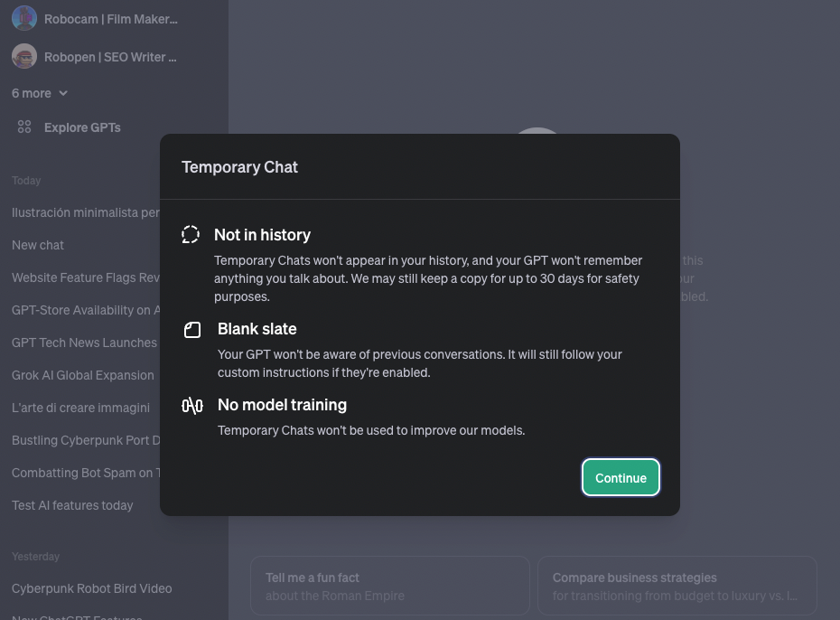Image resolution: width=840 pixels, height=620 pixels.
Task: Click the 'Blank slate' heading
Action: [x=257, y=329]
